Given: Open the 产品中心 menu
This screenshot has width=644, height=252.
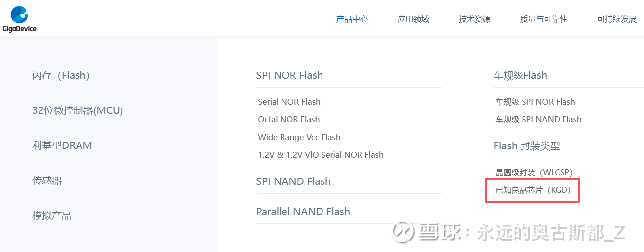Looking at the screenshot, I should point(352,19).
